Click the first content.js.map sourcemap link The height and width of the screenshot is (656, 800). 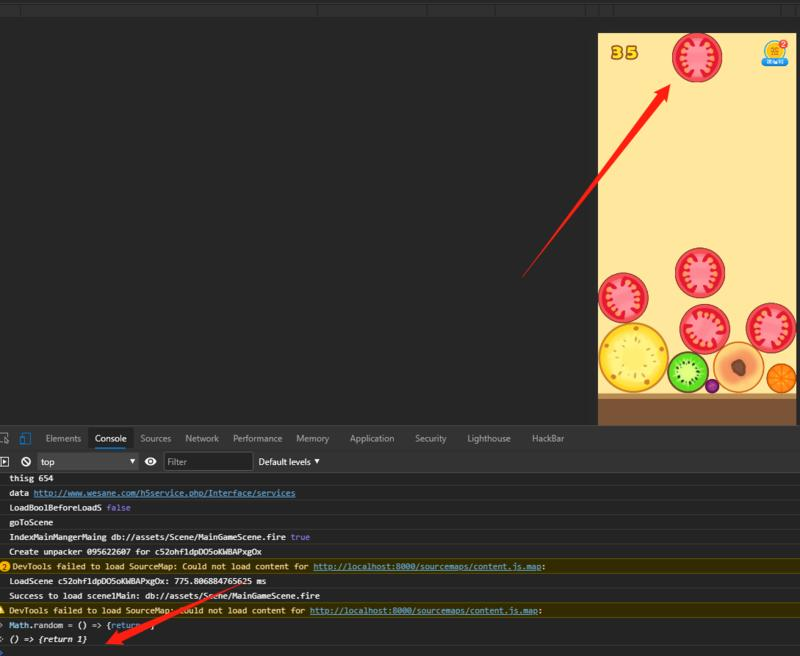coord(428,566)
